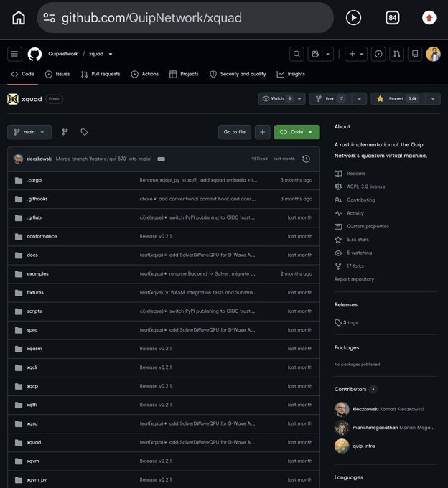The image size is (448, 488).
Task: Open the Contributors section heading
Action: point(350,389)
